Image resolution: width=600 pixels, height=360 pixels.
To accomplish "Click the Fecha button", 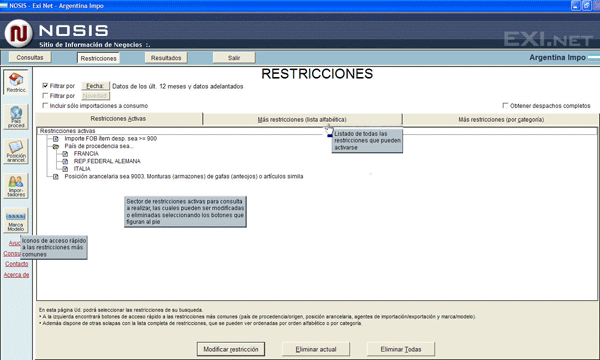I will point(95,86).
